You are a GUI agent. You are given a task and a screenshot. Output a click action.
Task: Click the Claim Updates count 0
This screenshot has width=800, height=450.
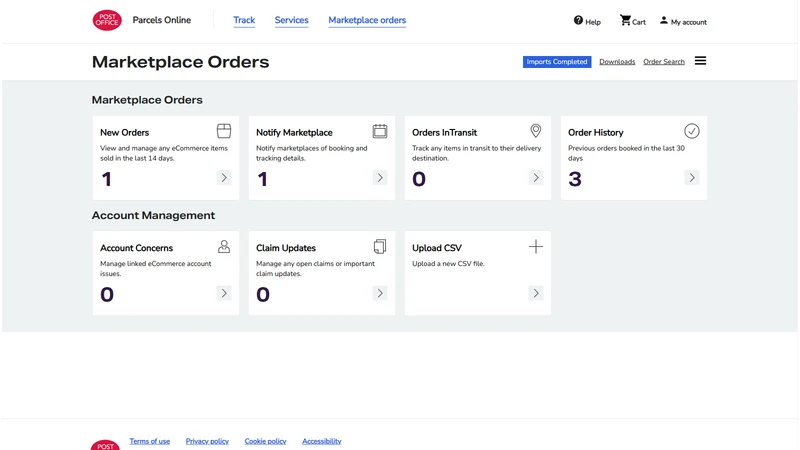(x=263, y=294)
